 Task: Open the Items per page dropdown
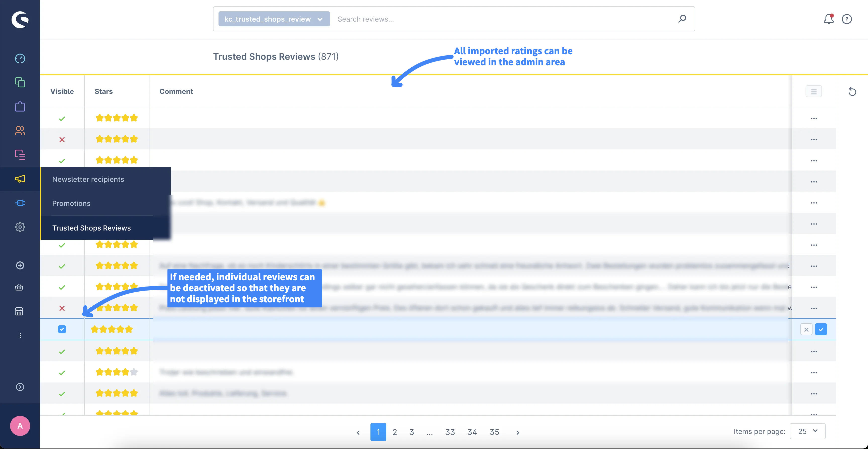pyautogui.click(x=807, y=431)
